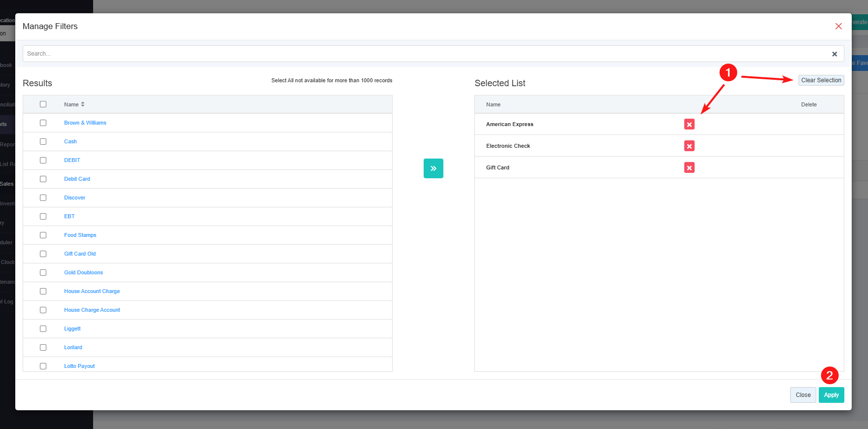Click the double-arrow move to selected button
Viewport: 868px width, 429px height.
pyautogui.click(x=433, y=168)
